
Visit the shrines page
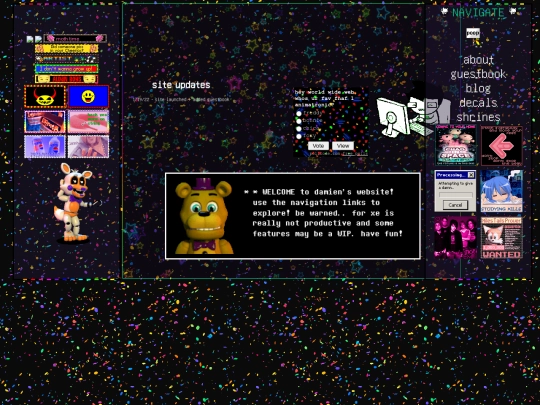tap(478, 117)
